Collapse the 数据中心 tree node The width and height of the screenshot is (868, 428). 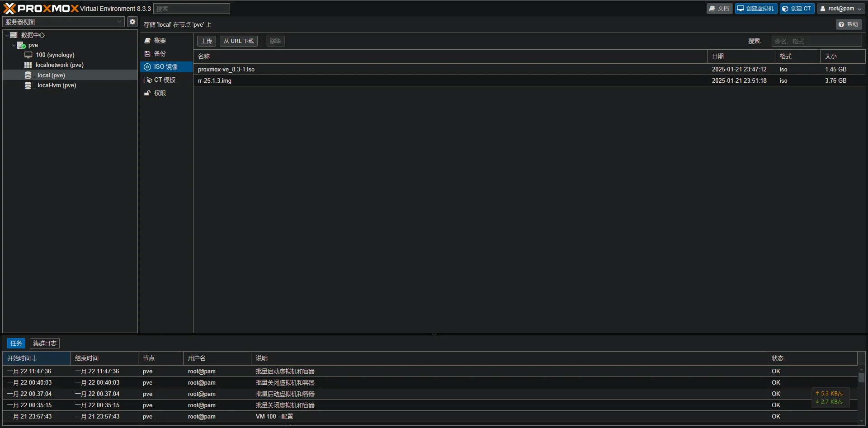tap(7, 35)
